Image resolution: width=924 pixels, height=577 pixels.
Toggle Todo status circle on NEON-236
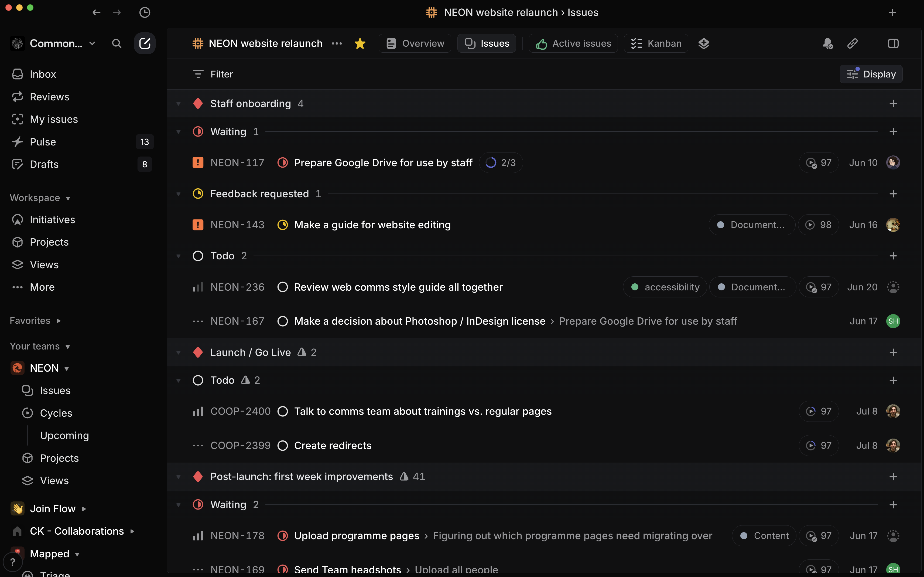tap(283, 287)
